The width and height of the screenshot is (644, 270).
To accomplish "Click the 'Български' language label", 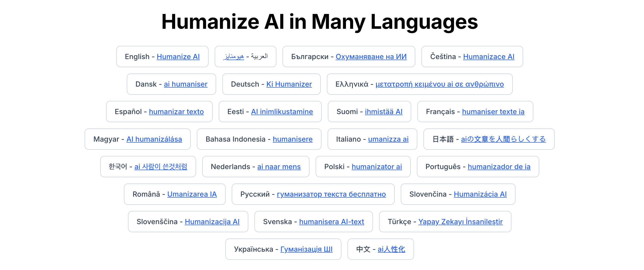I will (x=310, y=57).
